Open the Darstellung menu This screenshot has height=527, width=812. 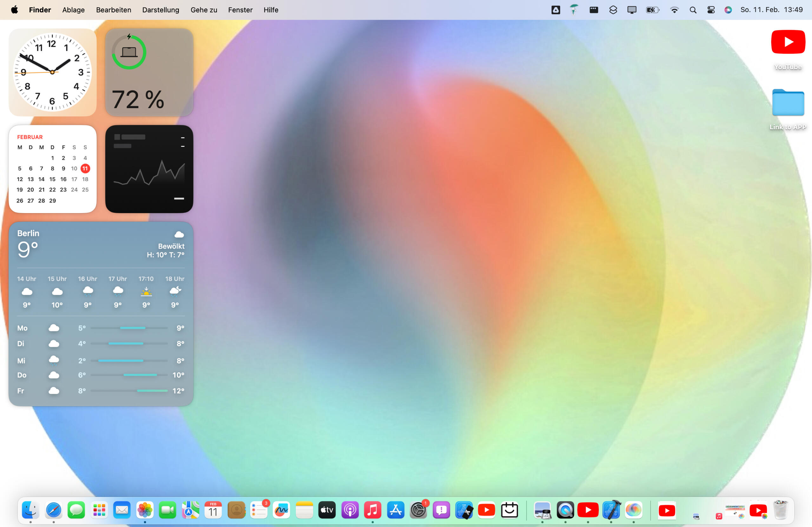pyautogui.click(x=160, y=10)
